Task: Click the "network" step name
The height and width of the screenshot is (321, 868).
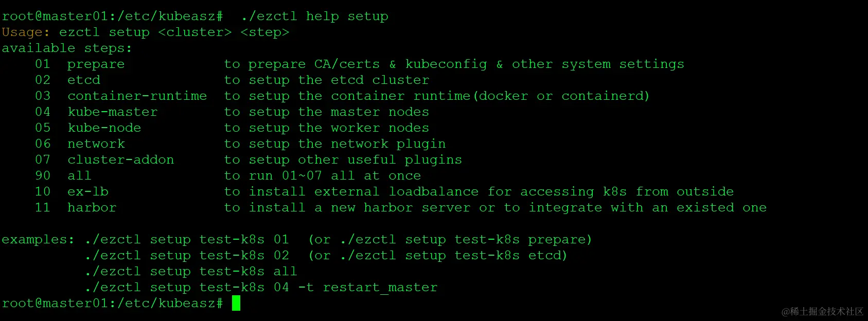Action: coord(96,144)
